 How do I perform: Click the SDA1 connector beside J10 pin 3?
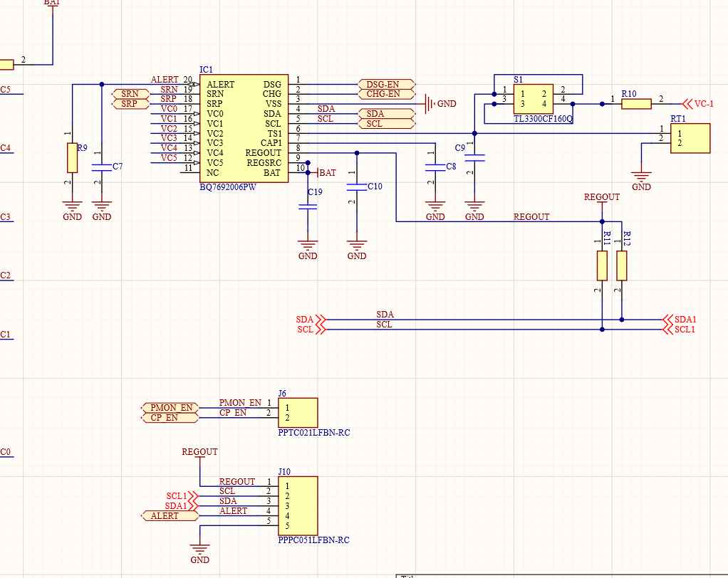tap(182, 505)
